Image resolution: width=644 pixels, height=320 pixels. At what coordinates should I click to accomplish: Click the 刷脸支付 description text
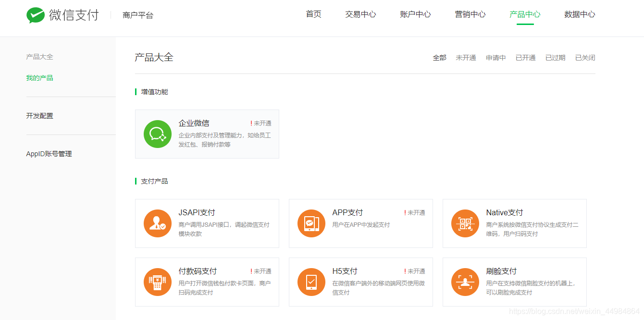tap(531, 288)
